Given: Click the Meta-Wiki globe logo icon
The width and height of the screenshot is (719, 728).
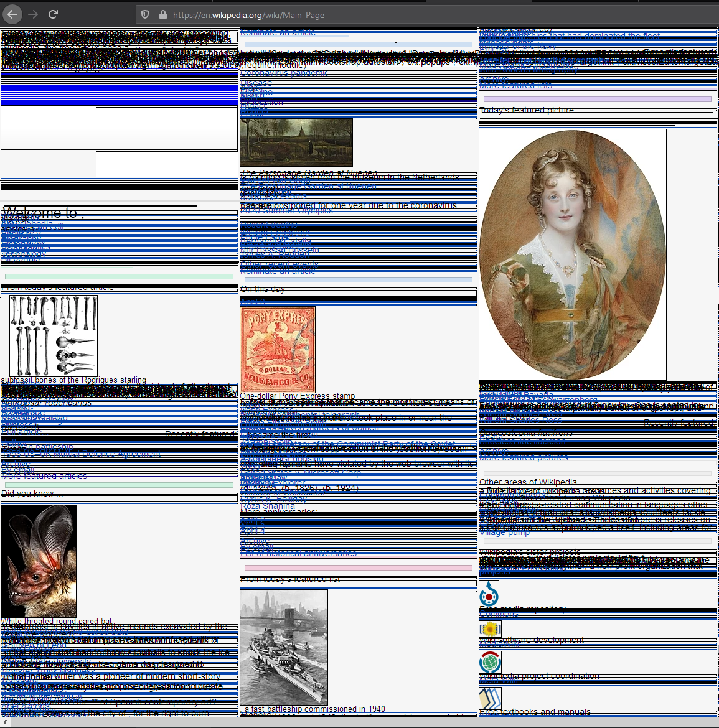Looking at the screenshot, I should pyautogui.click(x=490, y=663).
